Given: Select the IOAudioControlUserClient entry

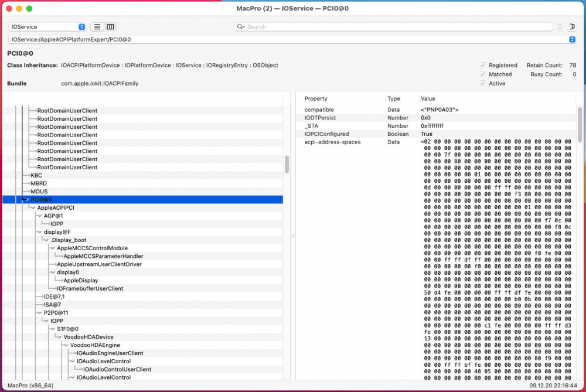Looking at the screenshot, I should (x=117, y=369).
